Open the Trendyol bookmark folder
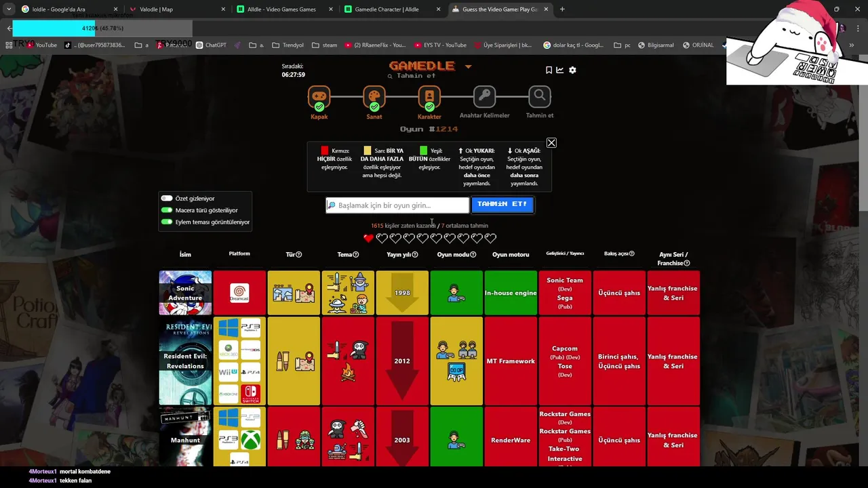Image resolution: width=868 pixels, height=488 pixels. point(288,45)
